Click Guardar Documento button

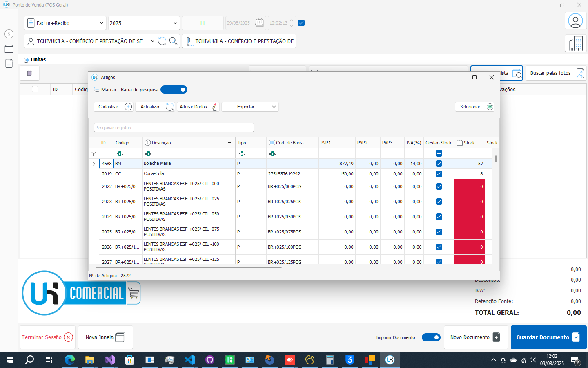point(548,337)
